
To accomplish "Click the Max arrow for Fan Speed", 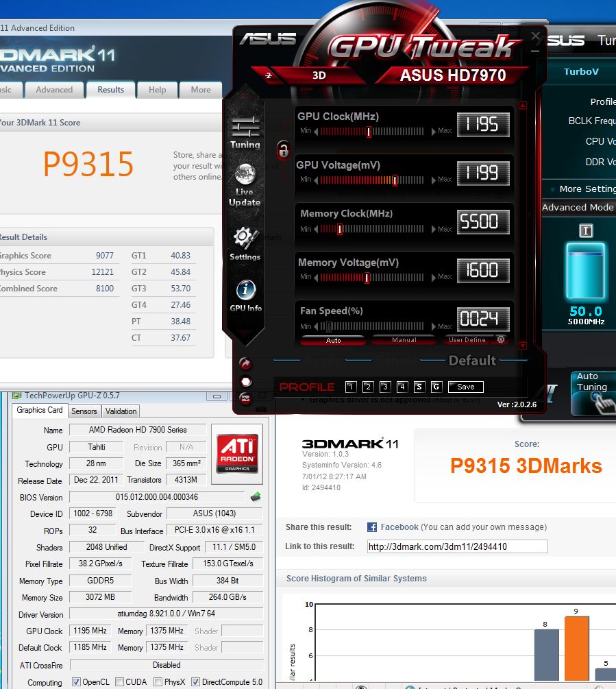I will click(x=433, y=326).
